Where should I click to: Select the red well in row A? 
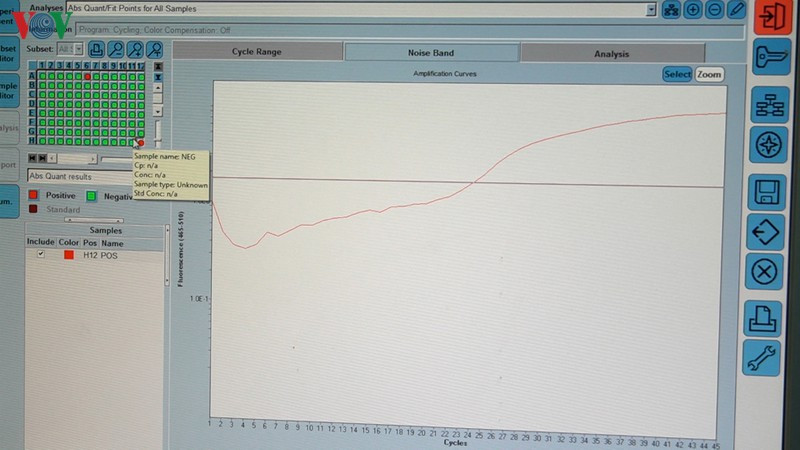(x=88, y=76)
